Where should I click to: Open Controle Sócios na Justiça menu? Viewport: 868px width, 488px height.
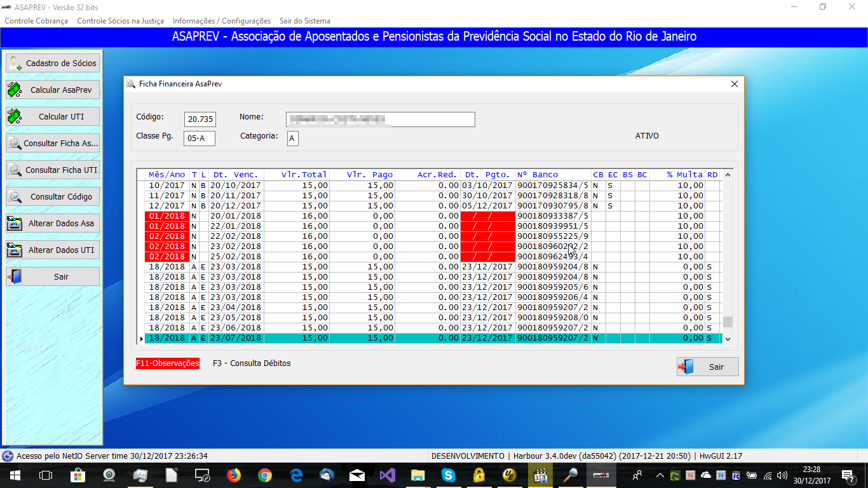pyautogui.click(x=120, y=21)
